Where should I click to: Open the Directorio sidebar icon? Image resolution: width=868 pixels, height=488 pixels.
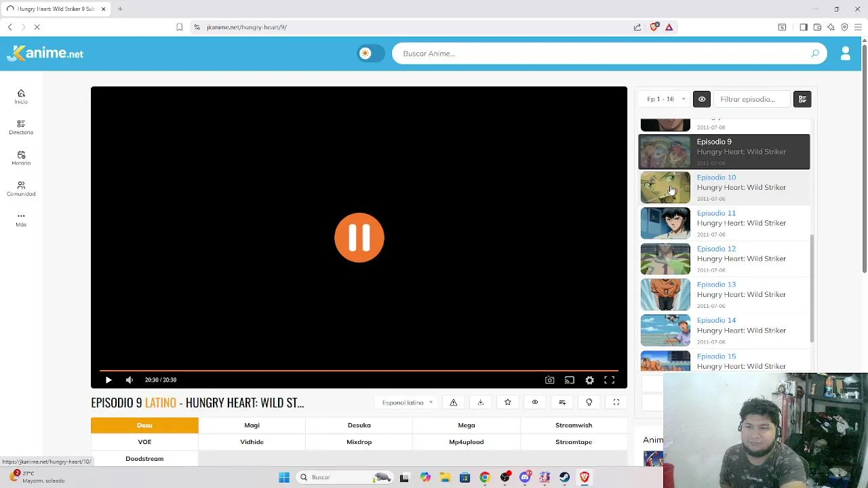21,127
